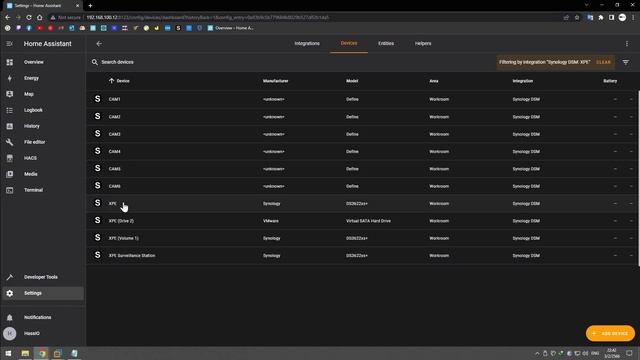Open the CAM5 device row

(362, 169)
